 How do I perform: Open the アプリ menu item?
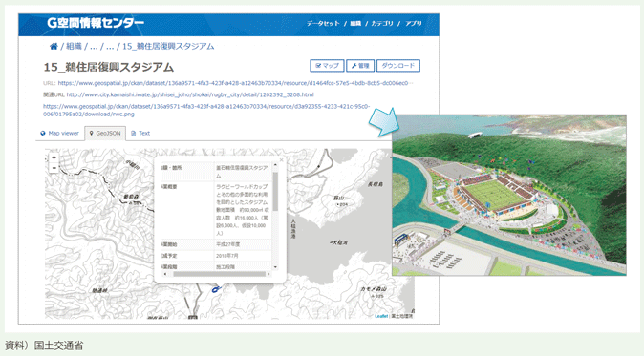click(x=413, y=23)
